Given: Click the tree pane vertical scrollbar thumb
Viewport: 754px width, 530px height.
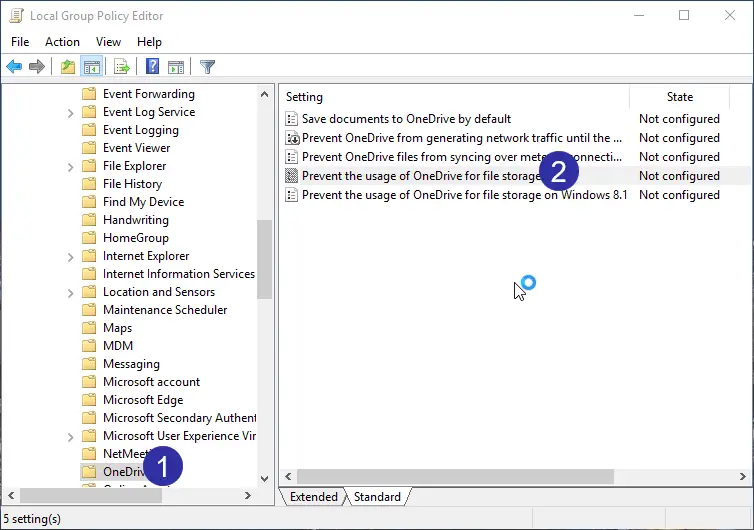Looking at the screenshot, I should click(264, 259).
